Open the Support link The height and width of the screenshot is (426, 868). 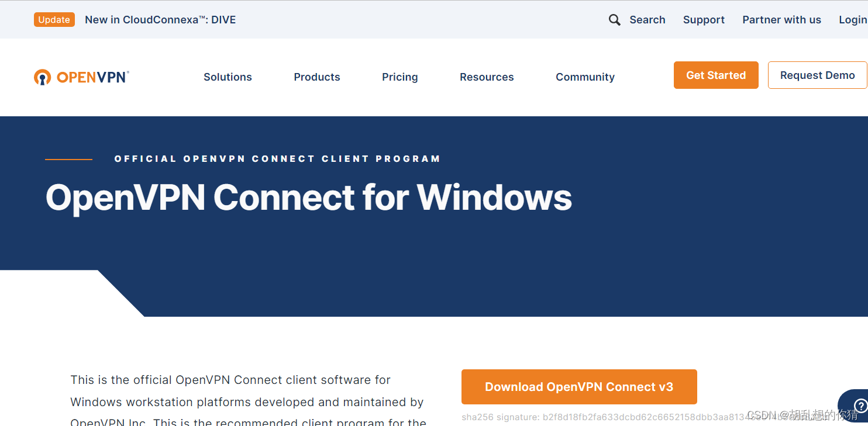click(x=704, y=20)
